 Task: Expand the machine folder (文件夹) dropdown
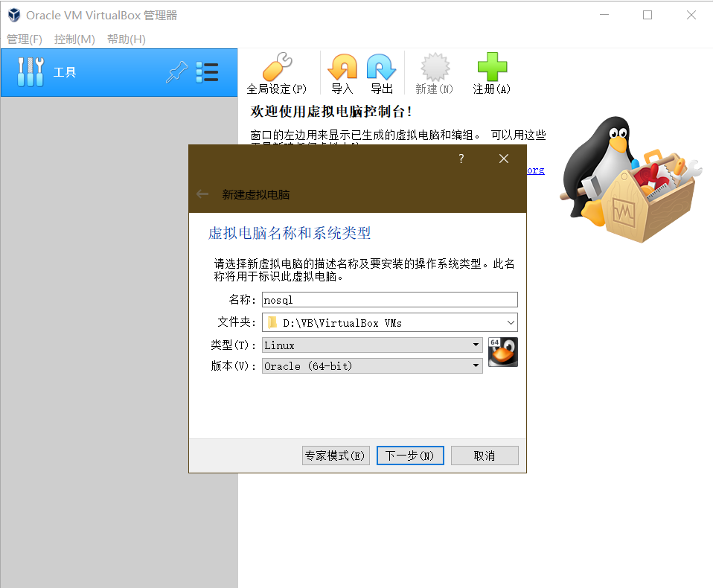click(511, 322)
